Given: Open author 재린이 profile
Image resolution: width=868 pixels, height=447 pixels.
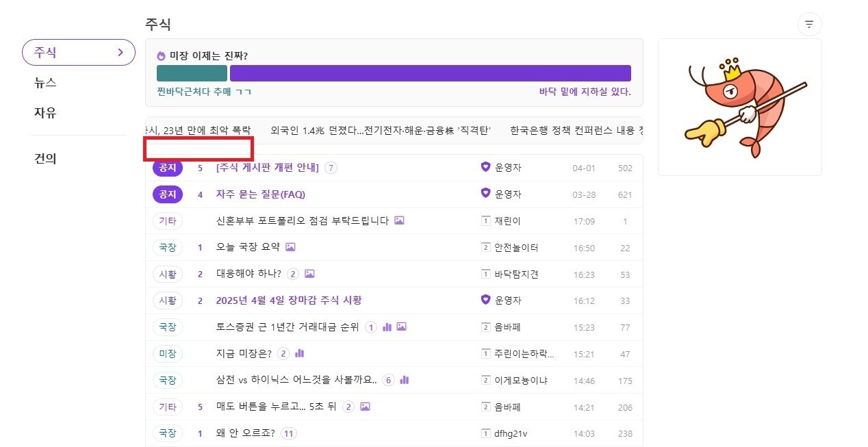Looking at the screenshot, I should click(508, 220).
